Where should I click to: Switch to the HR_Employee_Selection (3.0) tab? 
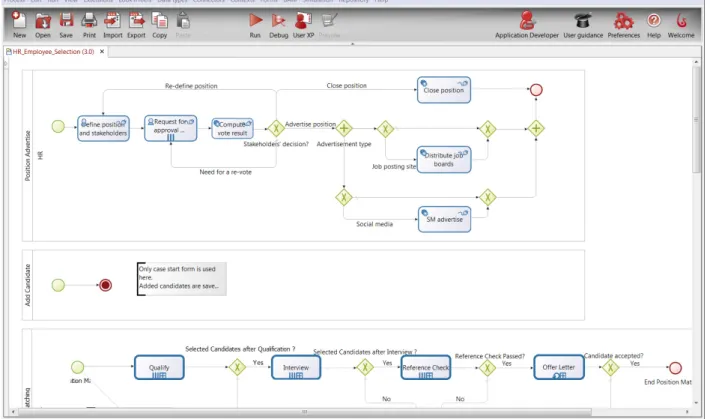click(x=53, y=52)
